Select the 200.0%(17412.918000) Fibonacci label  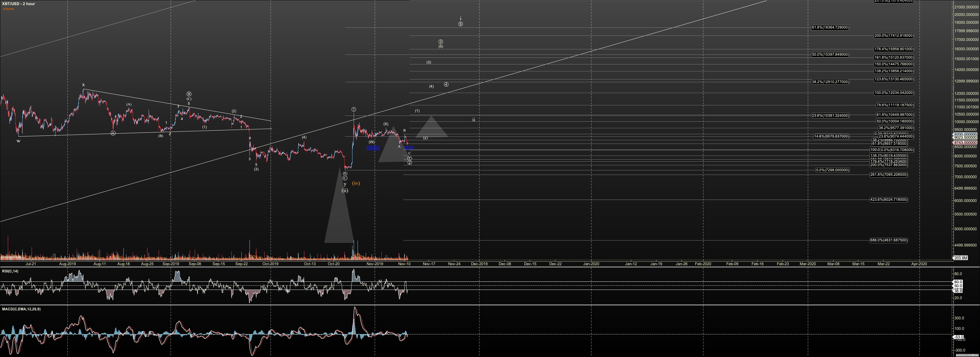894,36
